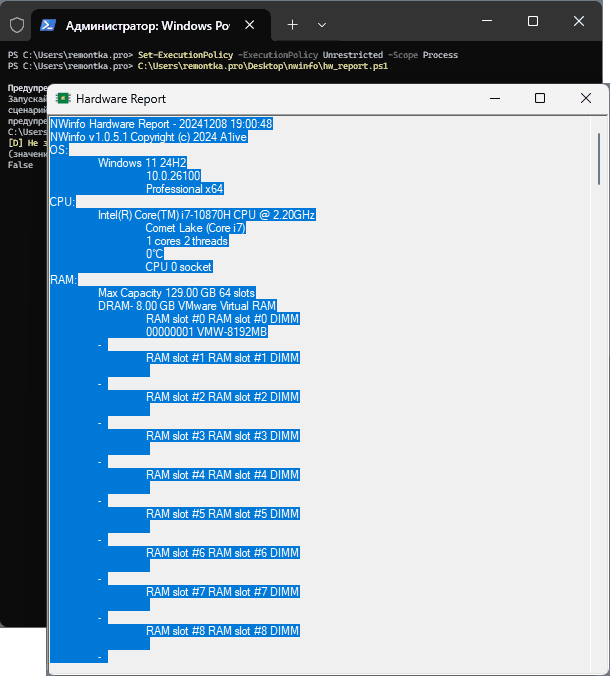Maximize the Hardware Report window

540,98
